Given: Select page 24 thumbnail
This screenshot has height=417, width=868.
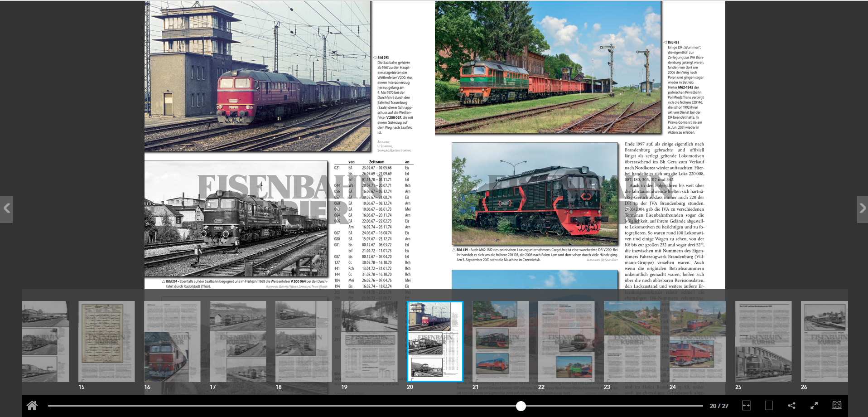Looking at the screenshot, I should coord(698,341).
